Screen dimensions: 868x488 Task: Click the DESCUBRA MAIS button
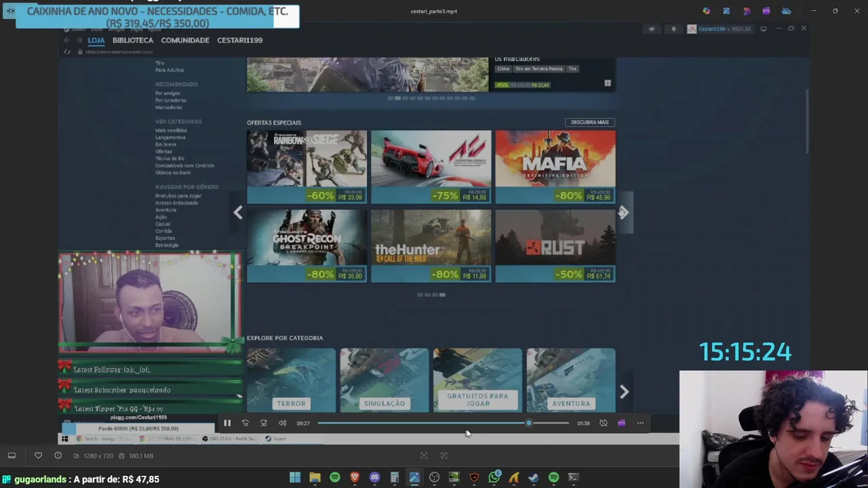(x=590, y=122)
